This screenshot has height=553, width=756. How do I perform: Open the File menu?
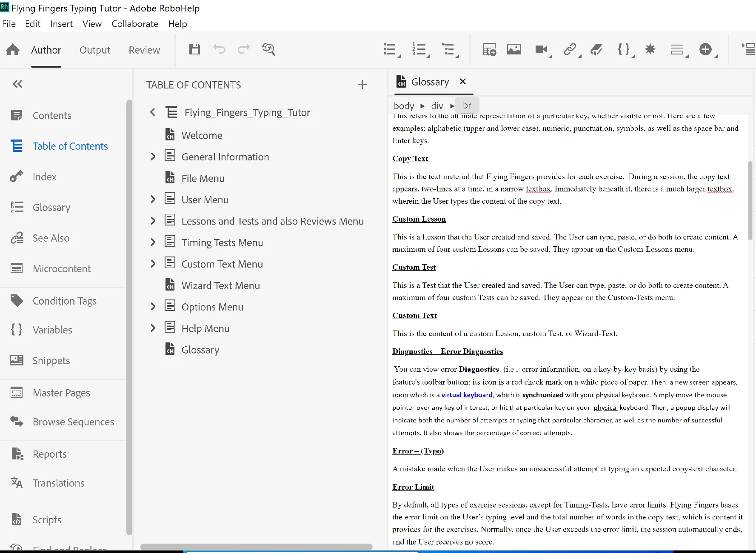(x=9, y=24)
